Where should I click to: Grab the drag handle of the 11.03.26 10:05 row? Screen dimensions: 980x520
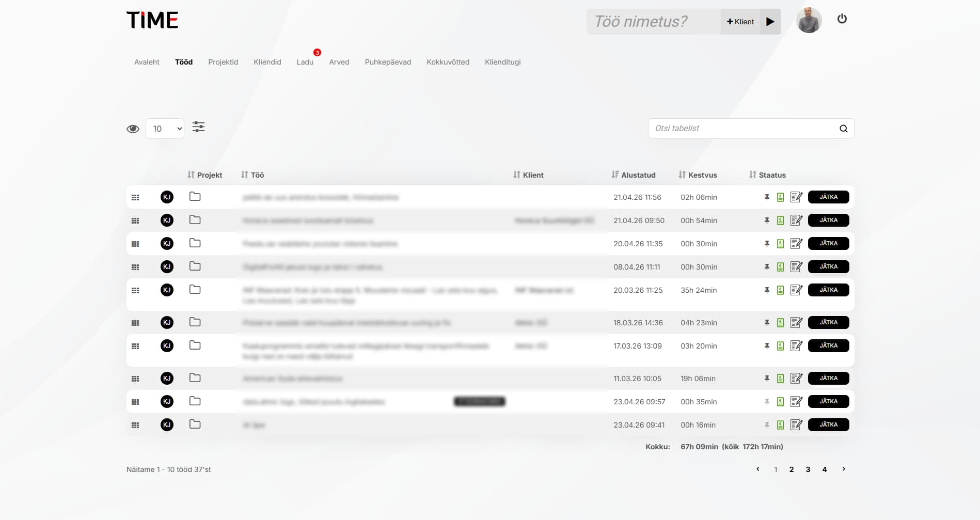pos(135,379)
